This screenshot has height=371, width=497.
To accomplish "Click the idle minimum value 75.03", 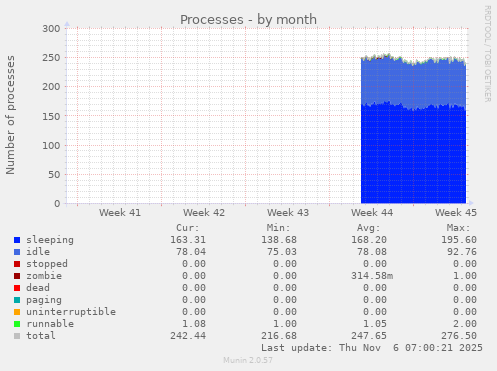I will (x=282, y=252).
